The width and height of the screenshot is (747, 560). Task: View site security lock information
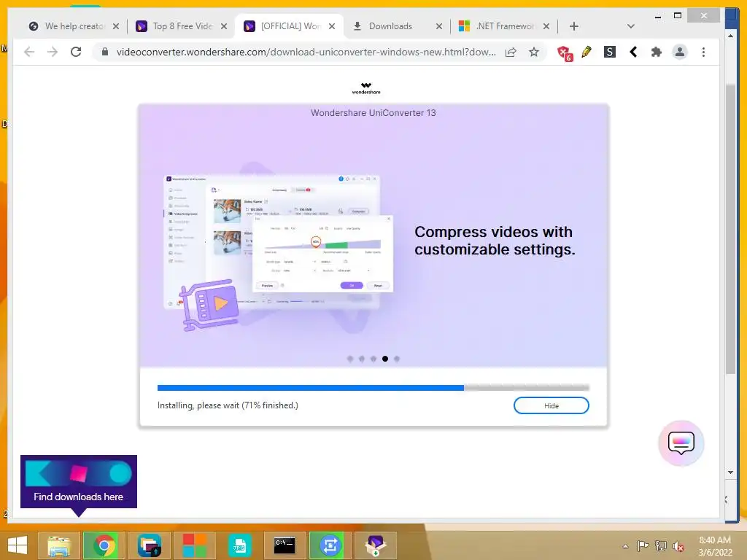[x=105, y=52]
